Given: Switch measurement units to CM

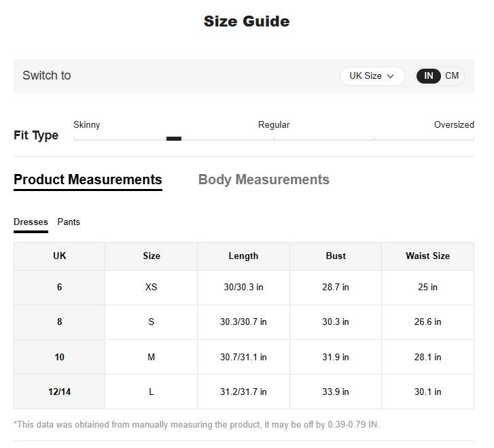Looking at the screenshot, I should (452, 76).
